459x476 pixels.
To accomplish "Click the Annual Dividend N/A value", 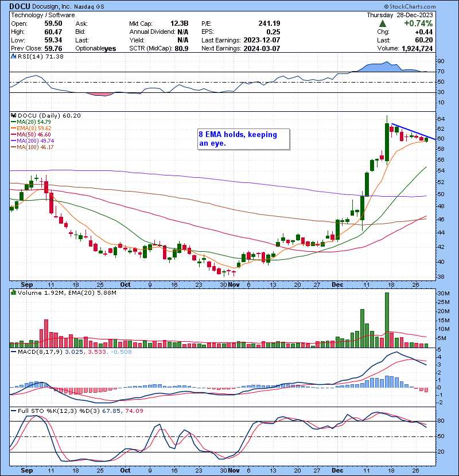I will pyautogui.click(x=183, y=32).
